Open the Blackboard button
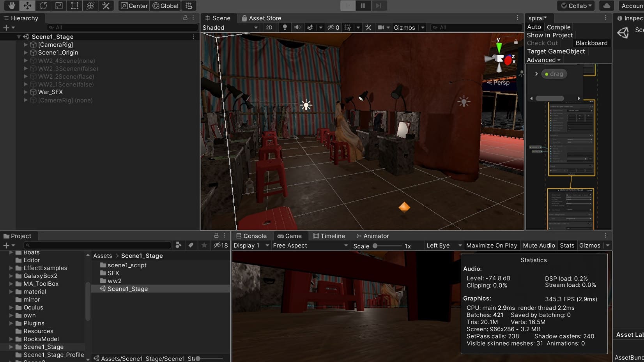This screenshot has height=362, width=644. coord(591,43)
